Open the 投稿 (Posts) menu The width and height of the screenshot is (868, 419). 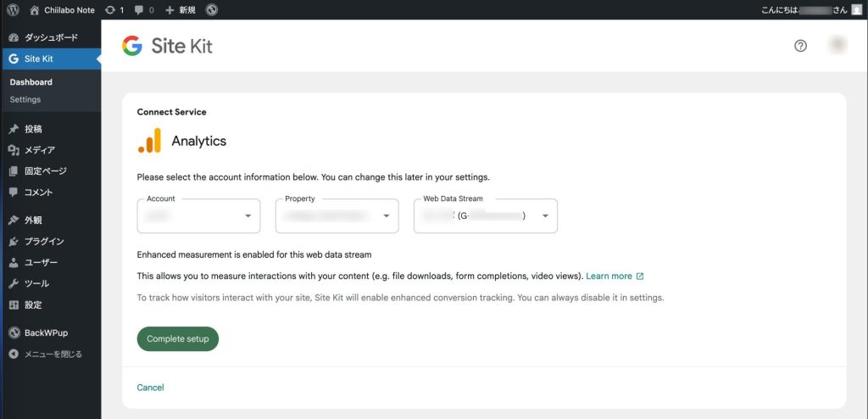pyautogui.click(x=33, y=129)
